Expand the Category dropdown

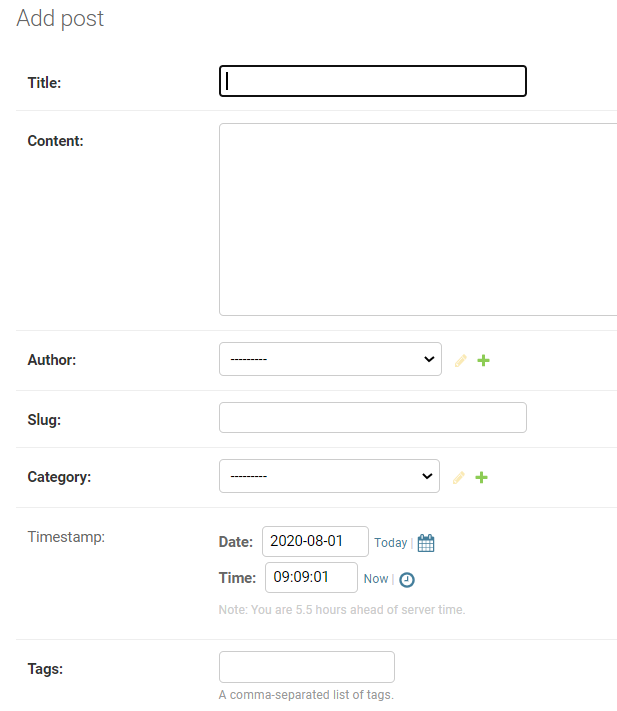coord(329,476)
